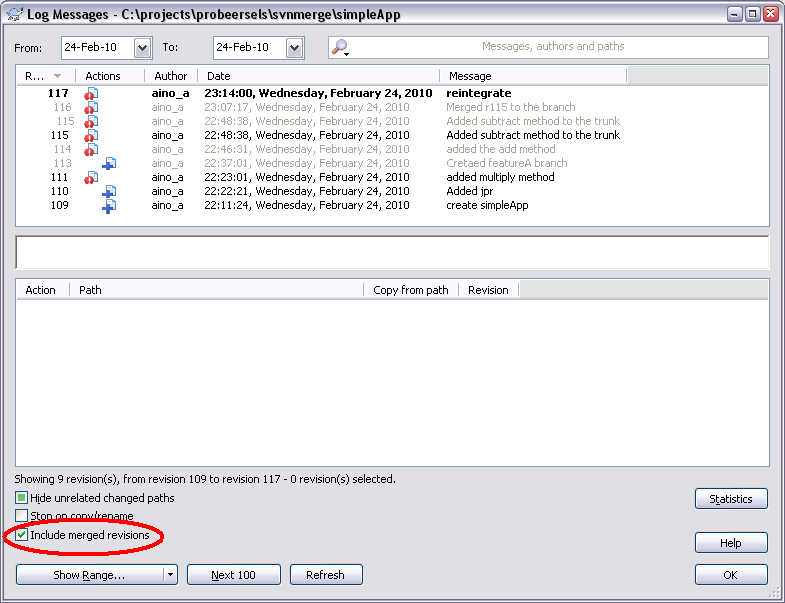
Task: Refresh the log messages list
Action: click(326, 575)
